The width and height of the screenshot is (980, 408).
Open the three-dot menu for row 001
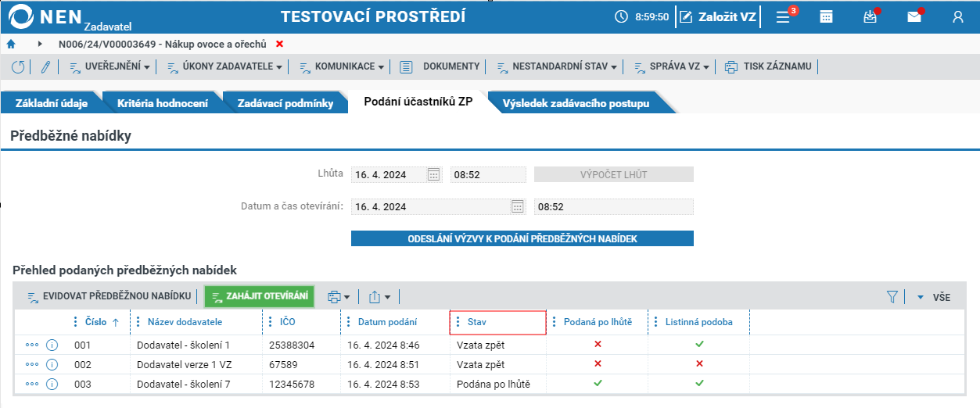32,345
